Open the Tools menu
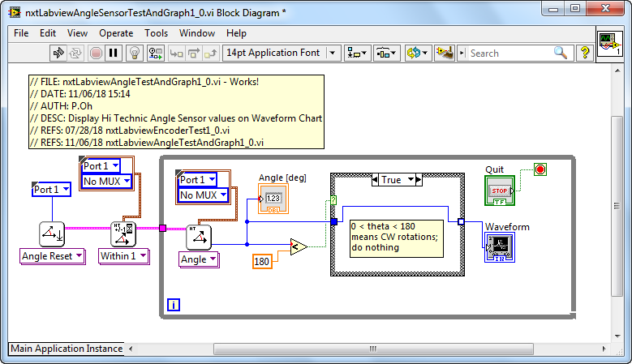The width and height of the screenshot is (632, 364). click(x=157, y=33)
